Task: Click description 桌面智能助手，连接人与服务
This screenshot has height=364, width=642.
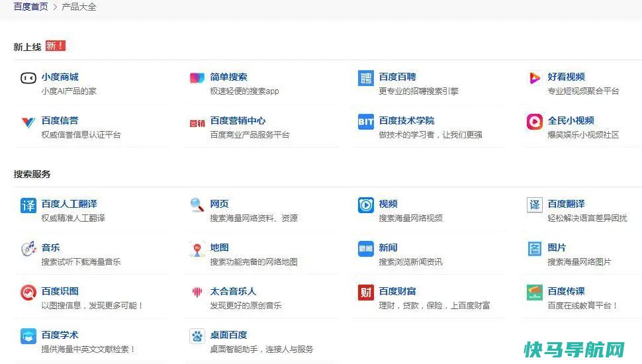Action: [261, 349]
